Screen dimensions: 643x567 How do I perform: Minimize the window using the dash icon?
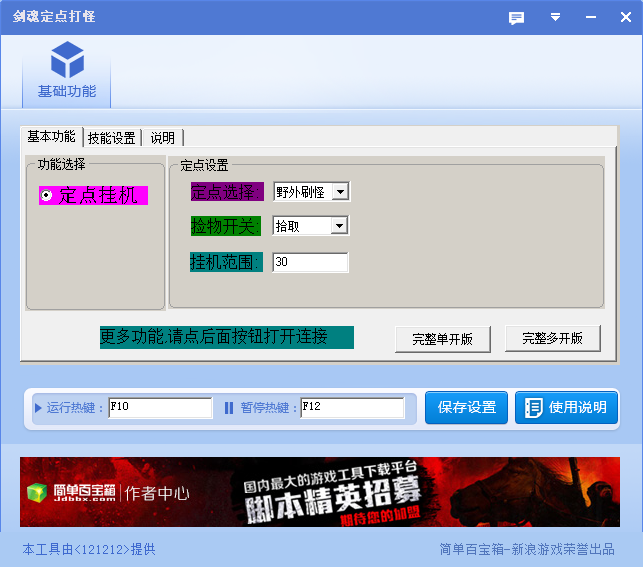591,17
